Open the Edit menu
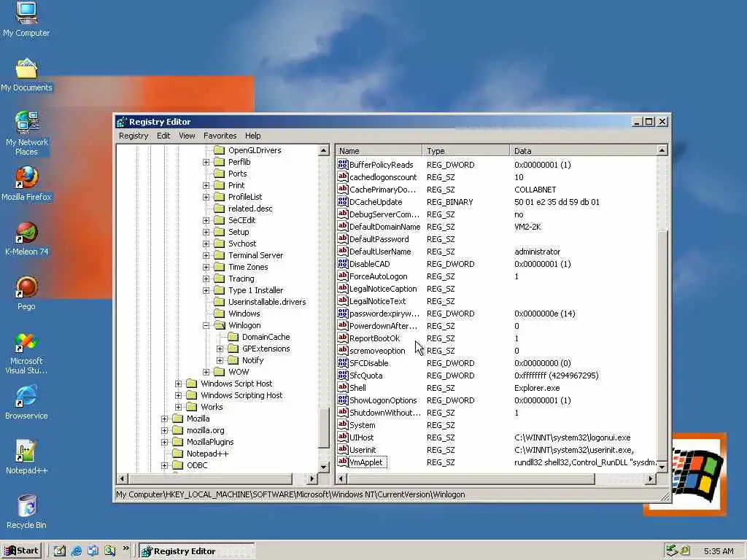Image resolution: width=747 pixels, height=560 pixels. click(x=163, y=136)
